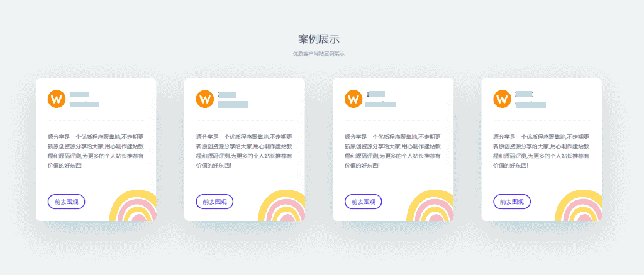
Task: Click the blurred site name on fourth card
Action: click(525, 95)
